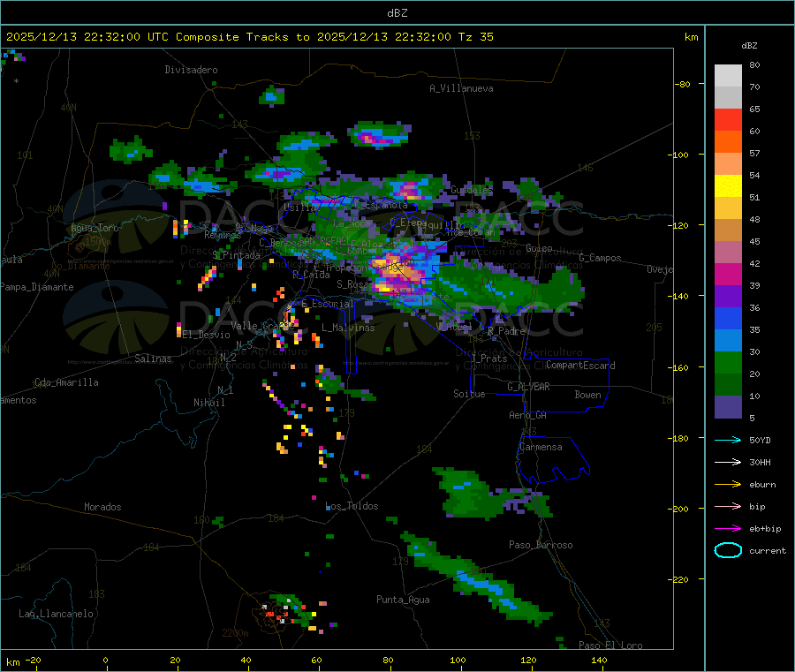The width and height of the screenshot is (795, 672).
Task: Click the Bowen map label
Action: click(x=587, y=395)
